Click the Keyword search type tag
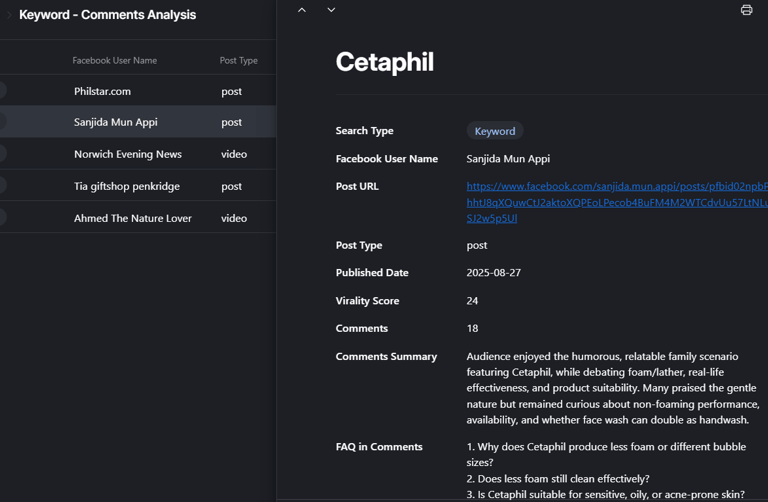The width and height of the screenshot is (768, 502). tap(495, 131)
